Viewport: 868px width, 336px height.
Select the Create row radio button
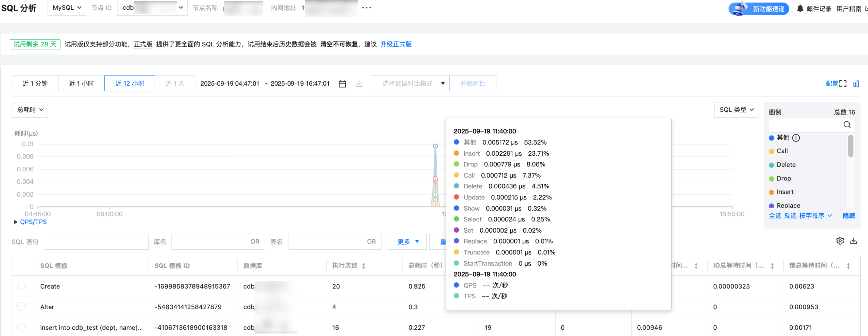point(22,286)
